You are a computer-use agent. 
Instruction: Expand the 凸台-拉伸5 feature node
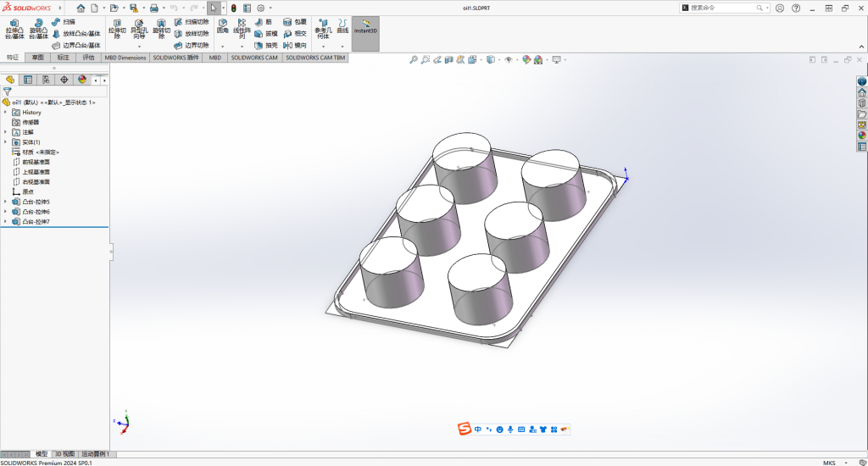[x=6, y=202]
